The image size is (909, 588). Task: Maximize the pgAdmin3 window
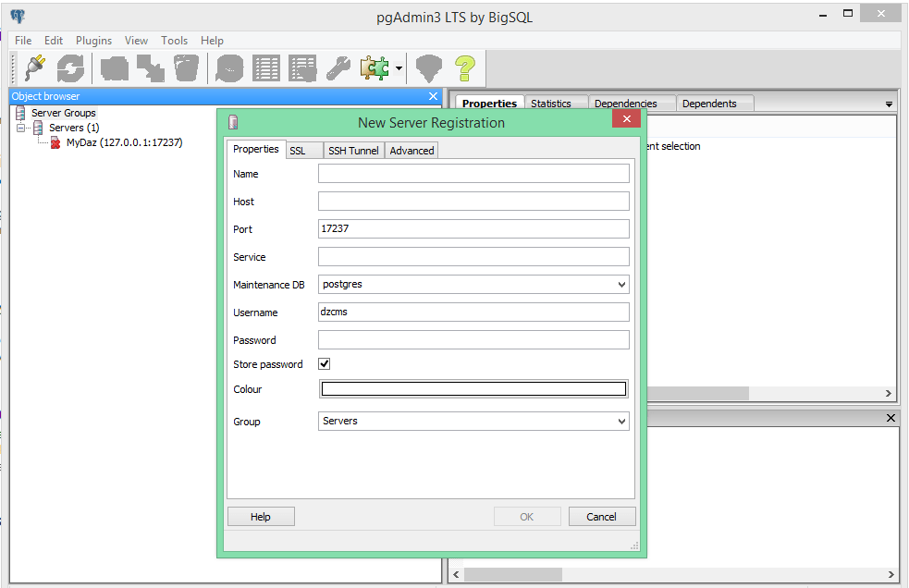(848, 13)
